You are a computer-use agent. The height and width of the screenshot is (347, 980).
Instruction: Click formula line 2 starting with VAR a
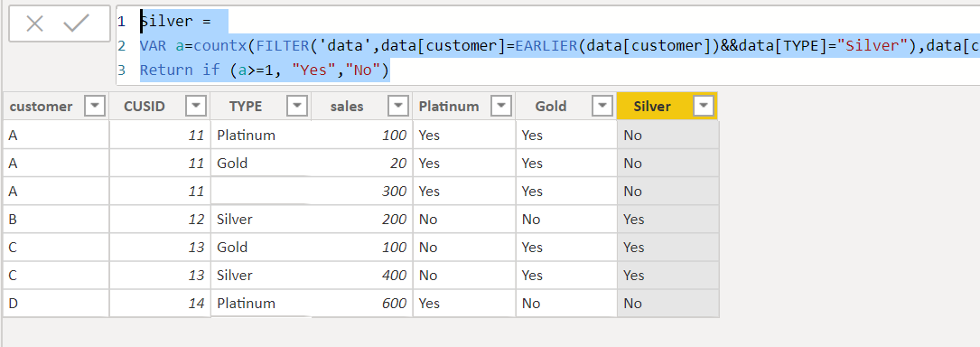559,46
